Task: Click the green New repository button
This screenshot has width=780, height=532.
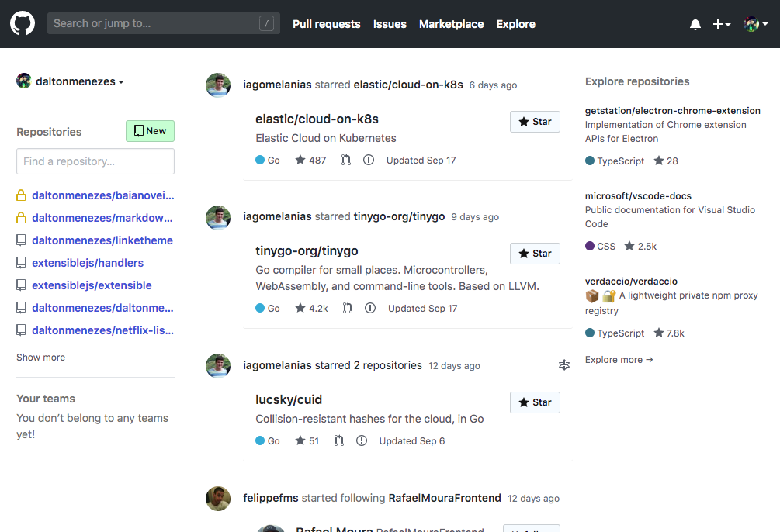Action: click(x=150, y=131)
